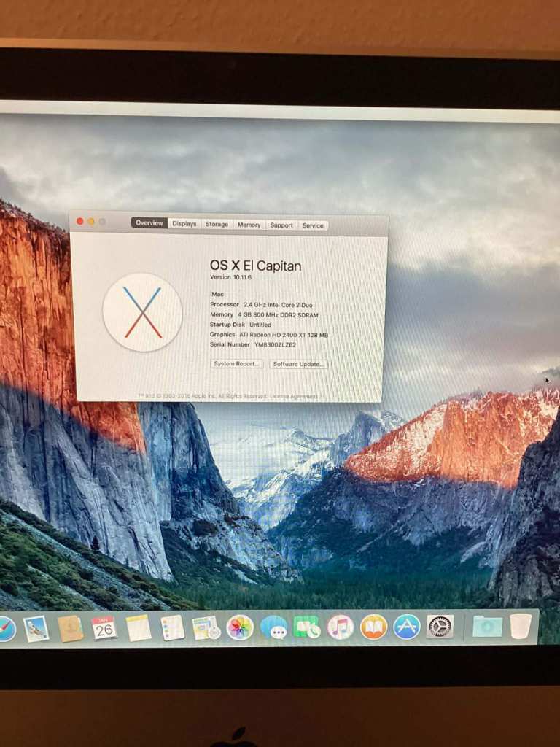The image size is (560, 747).
Task: Launch Reminders from the dock
Action: pyautogui.click(x=172, y=628)
